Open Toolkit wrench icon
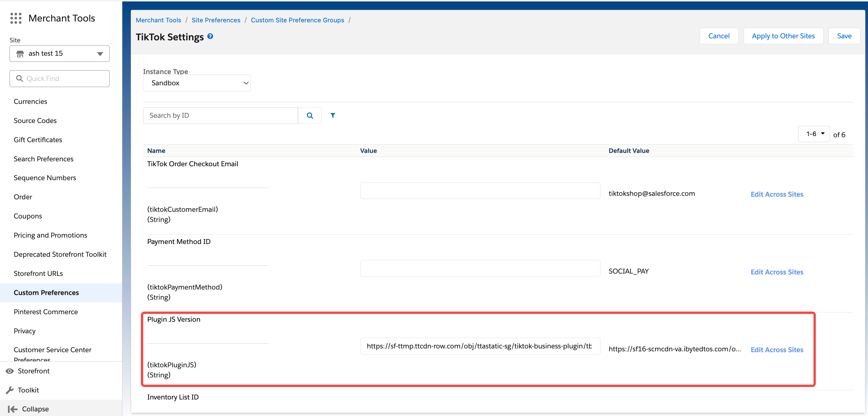 tap(10, 390)
